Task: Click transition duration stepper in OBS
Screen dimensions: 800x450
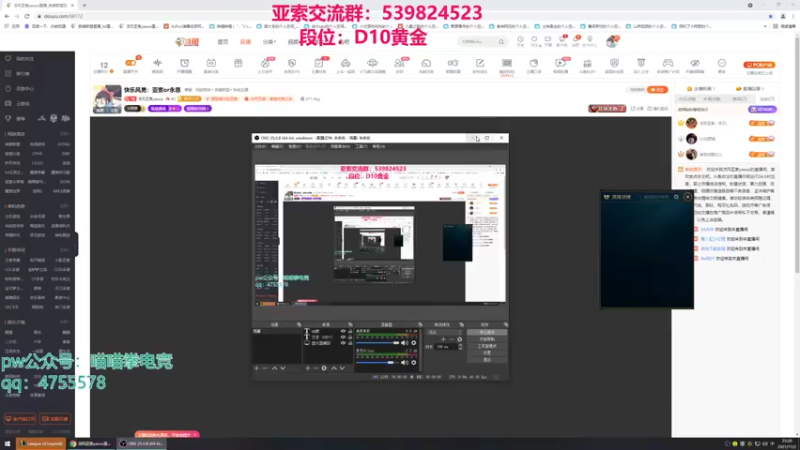Action: [x=460, y=346]
